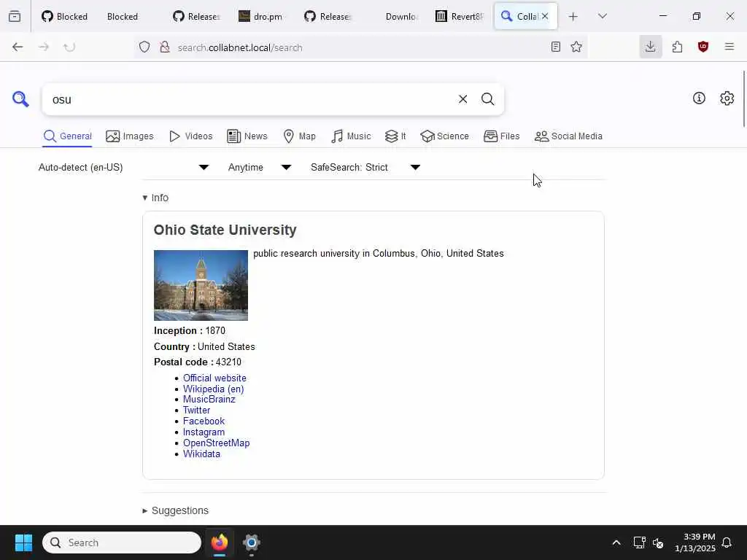Bookmark this page with the star icon
Screen dimensions: 747x560
pos(576,47)
